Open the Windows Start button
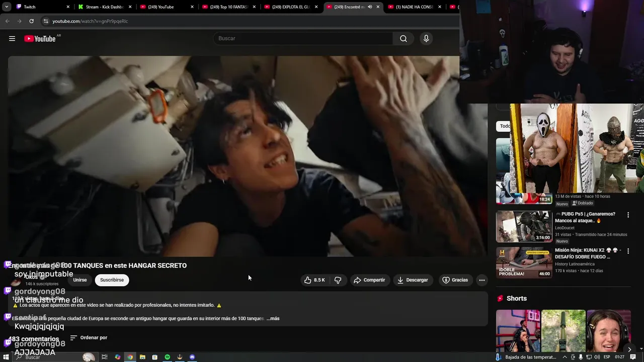This screenshot has height=362, width=644. pyautogui.click(x=6, y=357)
